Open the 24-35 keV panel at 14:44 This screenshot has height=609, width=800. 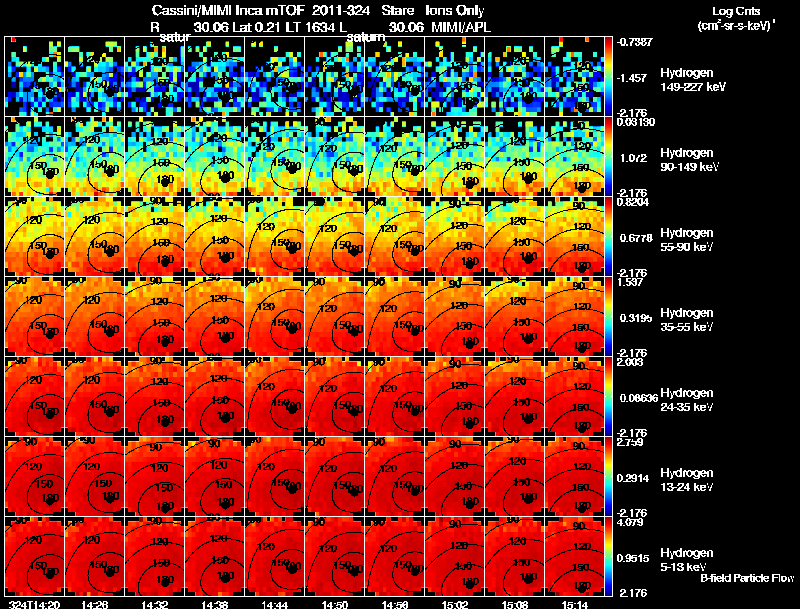click(x=274, y=397)
